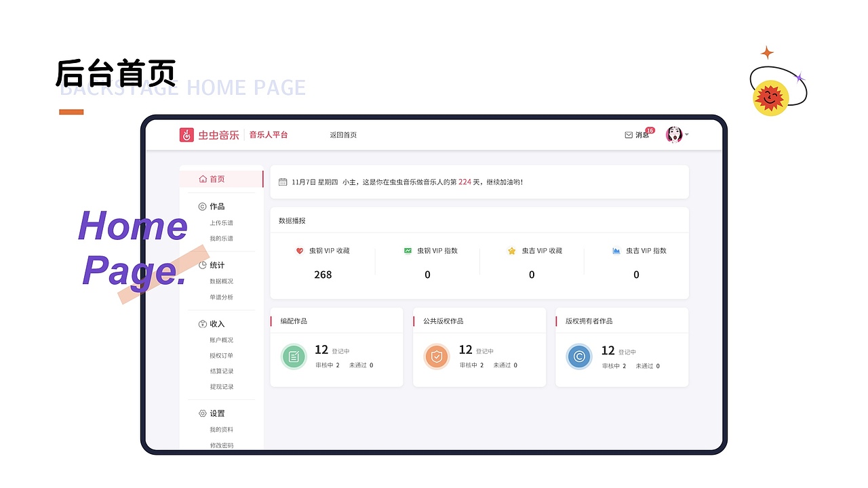Click the 版权拥有者作品 card title
This screenshot has width=868, height=488.
pyautogui.click(x=589, y=321)
